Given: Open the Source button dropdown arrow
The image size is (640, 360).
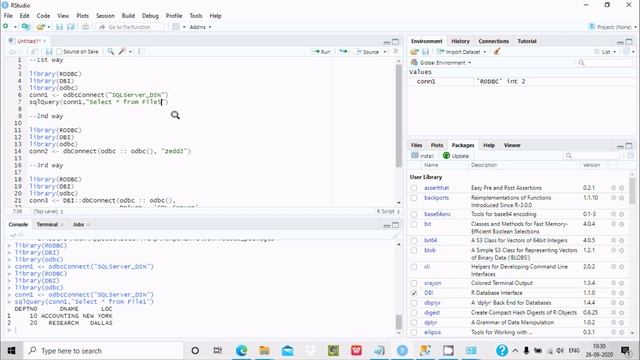Looking at the screenshot, I should [385, 52].
